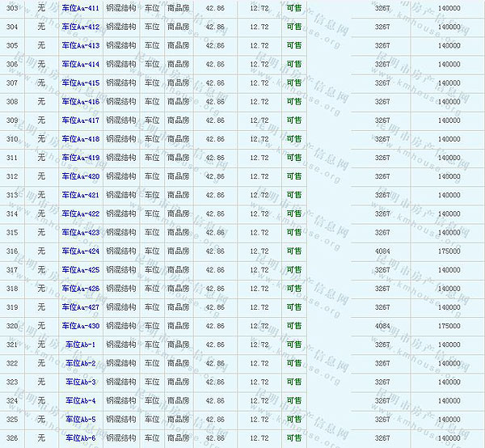Screen dimensions: 485x448
Task: Open the 车位Ab-6 link
Action: pos(81,438)
